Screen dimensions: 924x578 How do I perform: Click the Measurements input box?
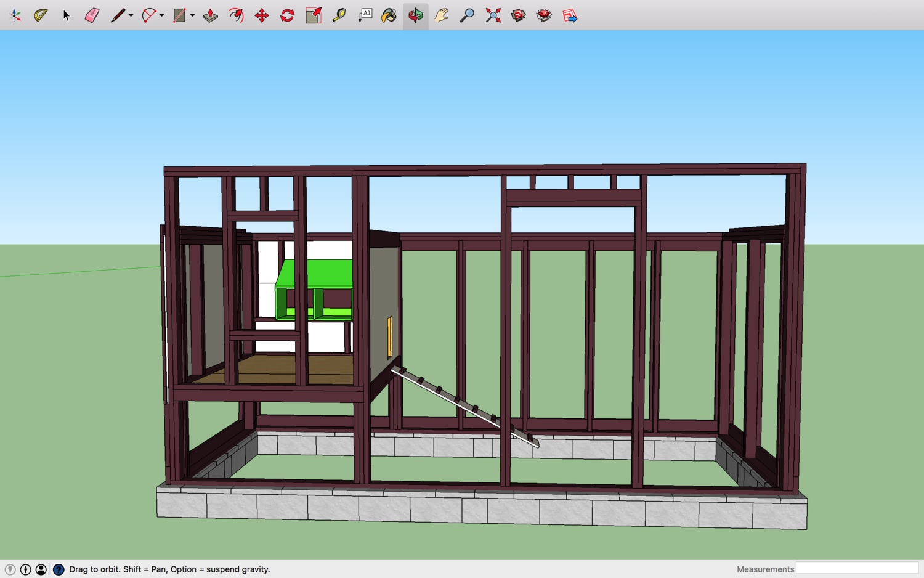tap(856, 568)
